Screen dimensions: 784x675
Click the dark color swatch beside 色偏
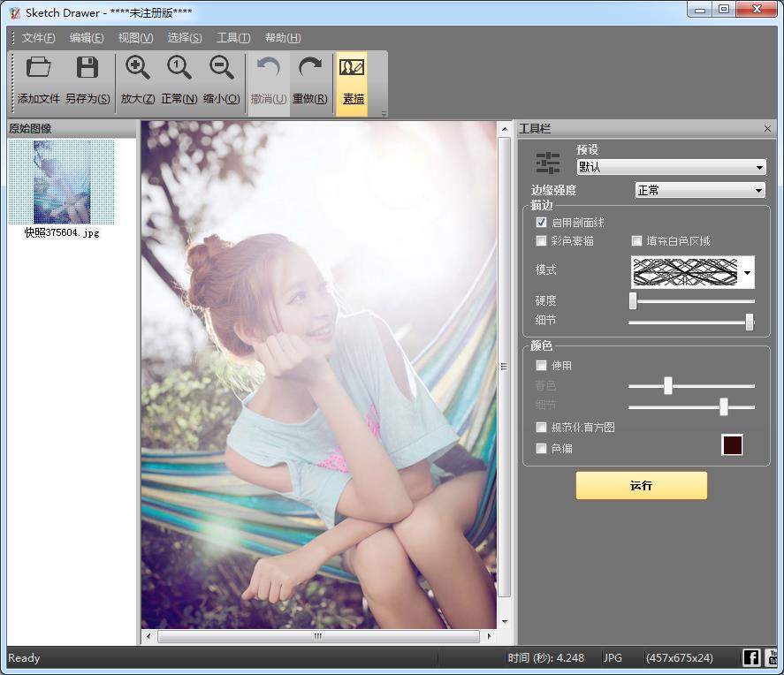(x=732, y=445)
